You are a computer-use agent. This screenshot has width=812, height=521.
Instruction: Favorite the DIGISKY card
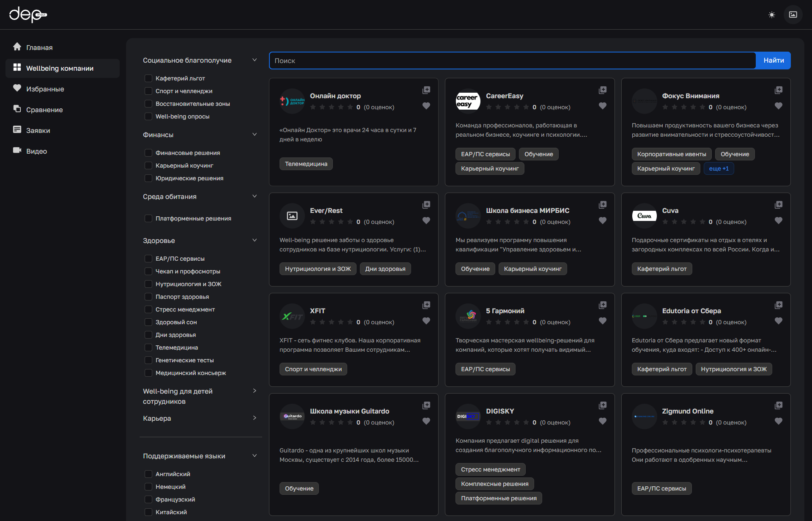point(603,421)
